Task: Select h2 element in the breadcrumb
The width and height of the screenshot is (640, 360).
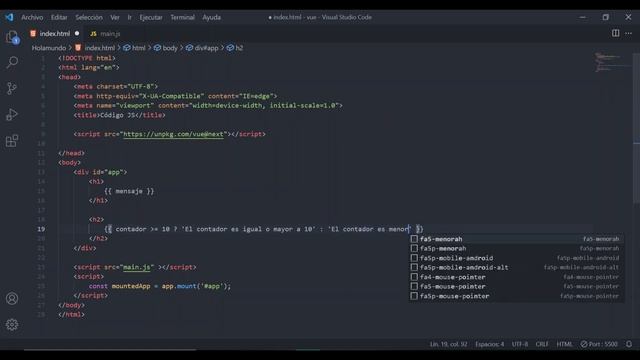Action: (x=239, y=48)
